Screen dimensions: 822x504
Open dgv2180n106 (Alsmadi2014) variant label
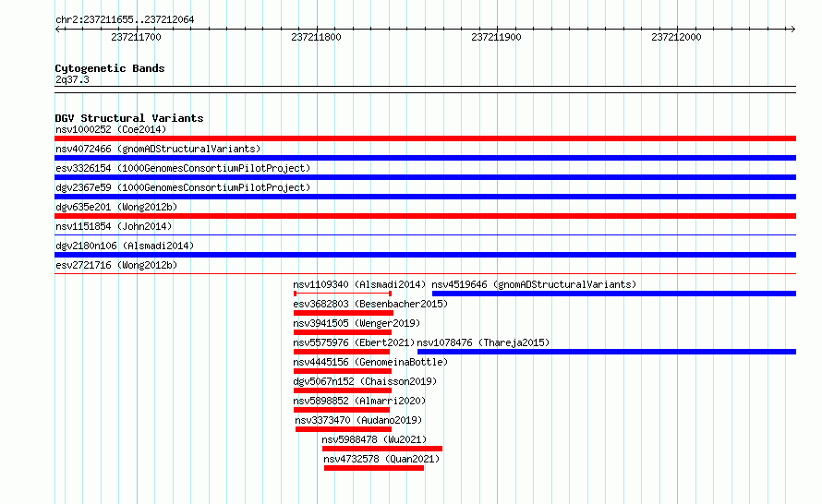(125, 246)
